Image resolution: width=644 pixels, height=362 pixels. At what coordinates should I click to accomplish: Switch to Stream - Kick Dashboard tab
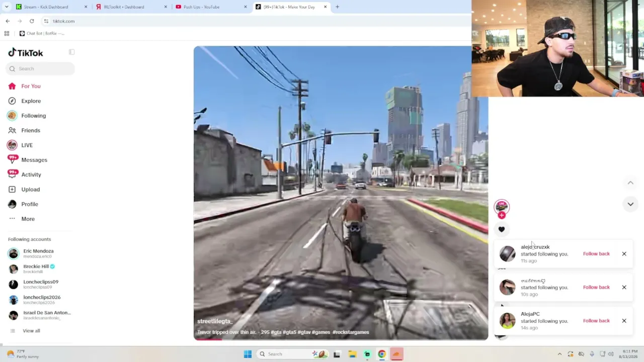tap(46, 7)
